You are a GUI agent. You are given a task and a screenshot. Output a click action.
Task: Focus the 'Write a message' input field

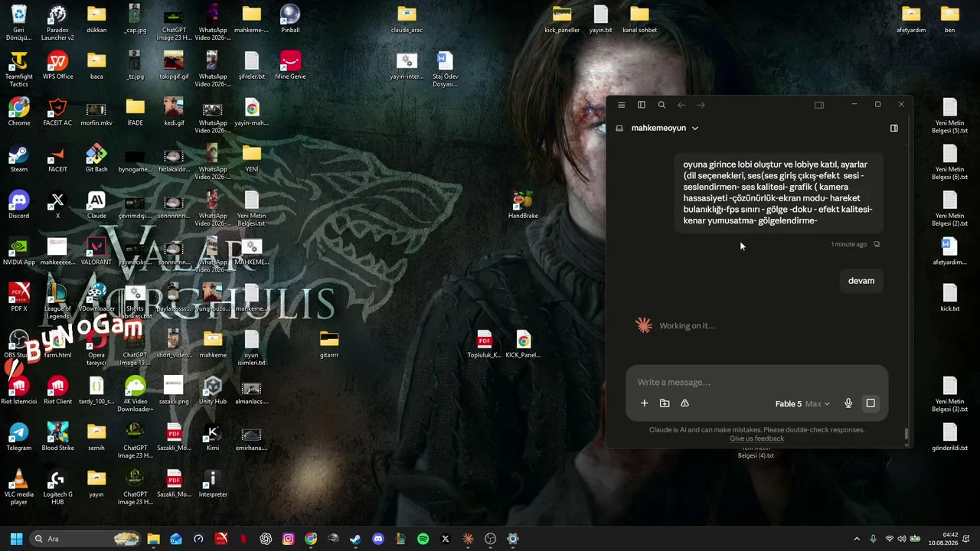[x=756, y=382]
